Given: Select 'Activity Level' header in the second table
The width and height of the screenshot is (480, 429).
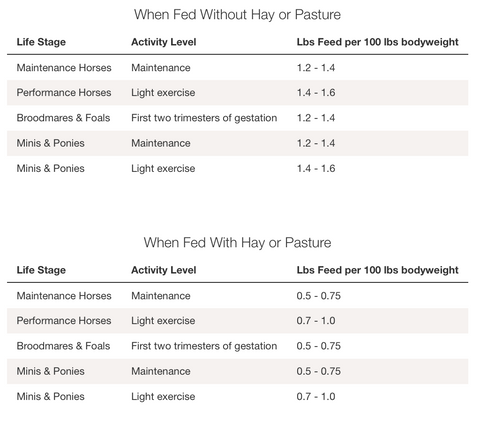Looking at the screenshot, I should (x=164, y=270).
